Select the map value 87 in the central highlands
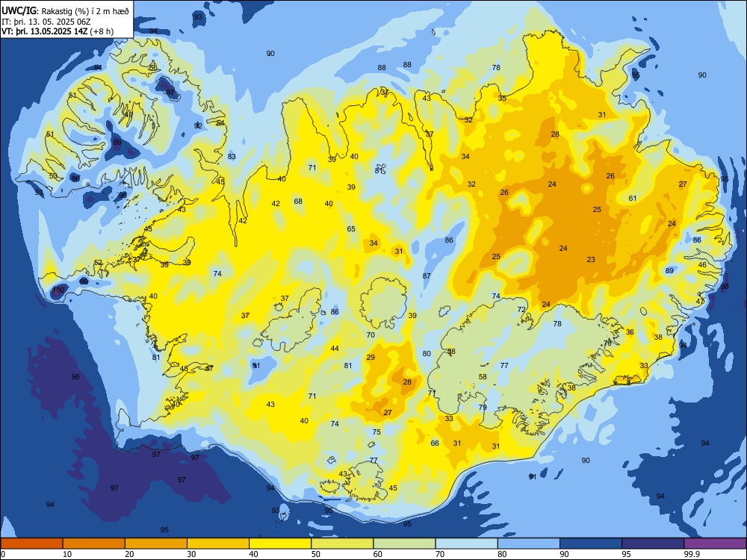The width and height of the screenshot is (747, 560). [x=427, y=276]
